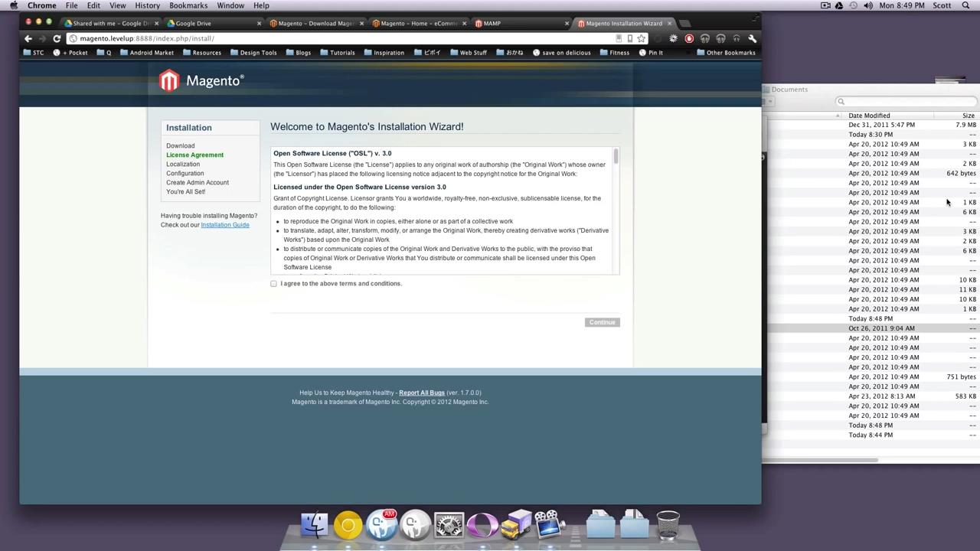Click the Magento logo in the page header

201,80
